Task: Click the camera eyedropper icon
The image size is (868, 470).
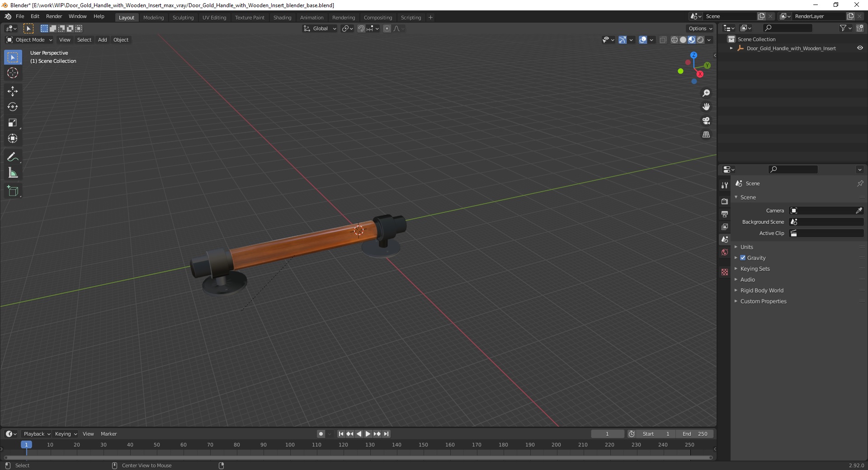Action: (859, 211)
